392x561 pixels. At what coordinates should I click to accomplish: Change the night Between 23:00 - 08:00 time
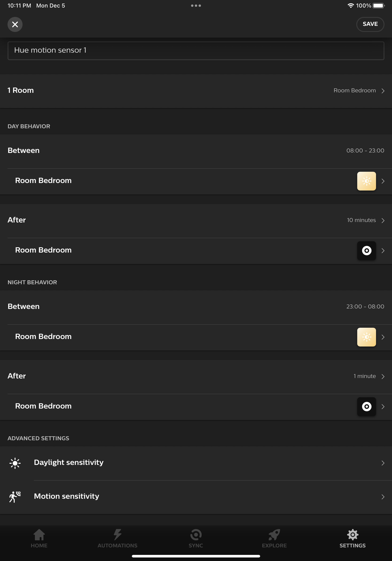click(365, 306)
